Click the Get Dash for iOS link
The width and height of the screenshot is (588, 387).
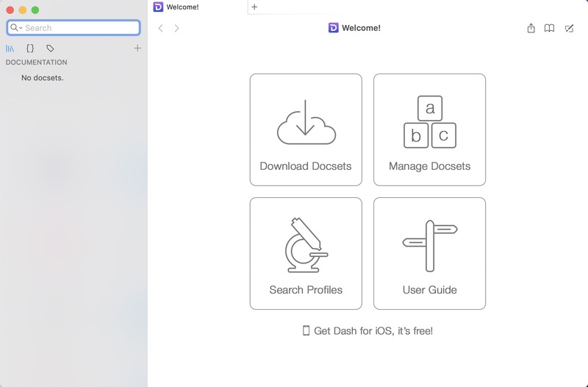click(x=368, y=330)
